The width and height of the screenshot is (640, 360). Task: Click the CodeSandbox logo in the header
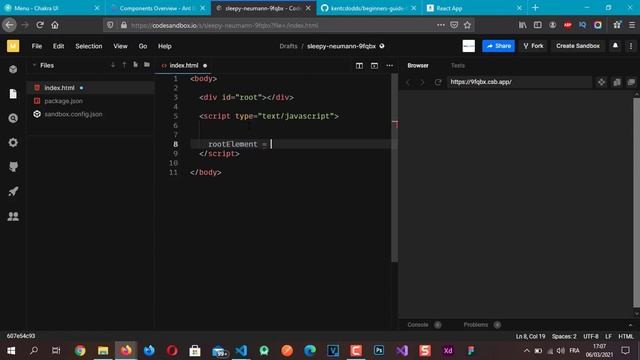coord(13,46)
